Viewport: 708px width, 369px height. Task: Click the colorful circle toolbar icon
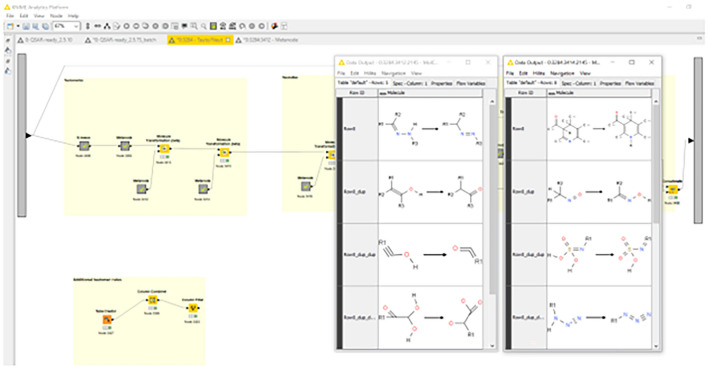point(274,26)
